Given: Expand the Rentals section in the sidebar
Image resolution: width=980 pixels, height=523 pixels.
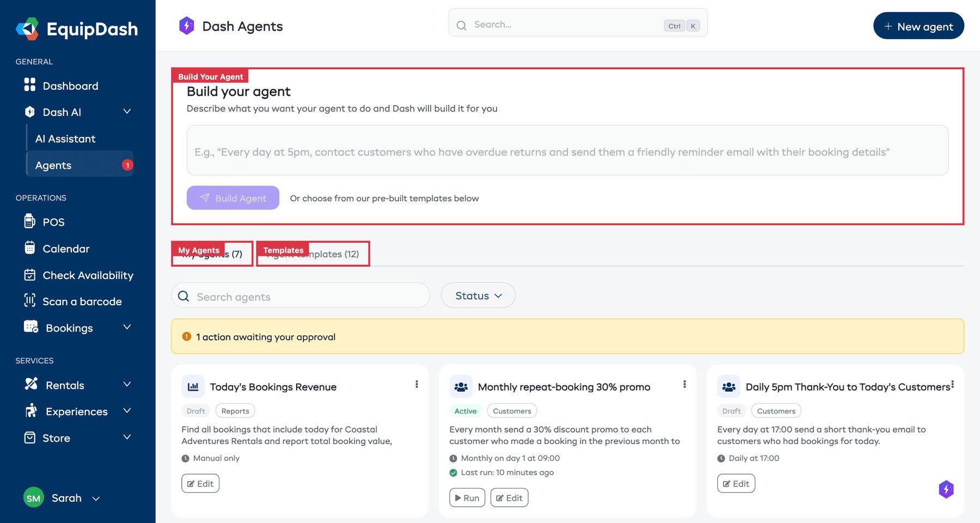Looking at the screenshot, I should (127, 385).
